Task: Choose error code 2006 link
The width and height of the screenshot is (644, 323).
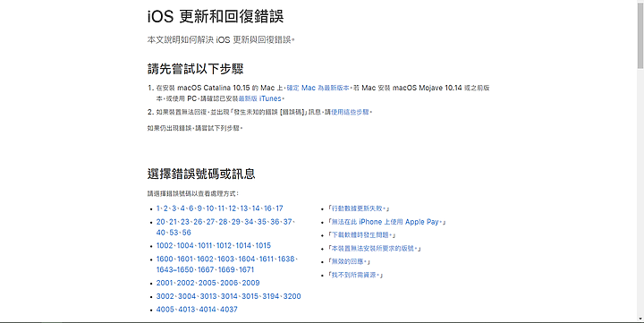Action: pyautogui.click(x=229, y=283)
